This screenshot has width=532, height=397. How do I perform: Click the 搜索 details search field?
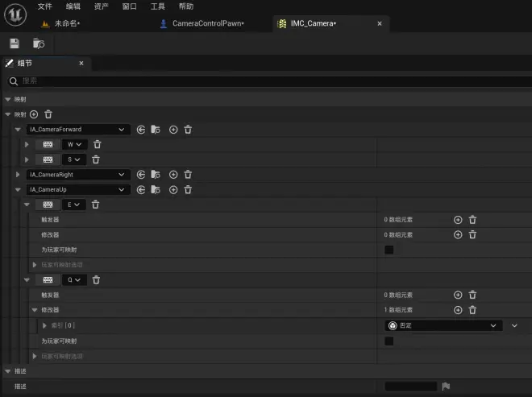[x=268, y=81]
